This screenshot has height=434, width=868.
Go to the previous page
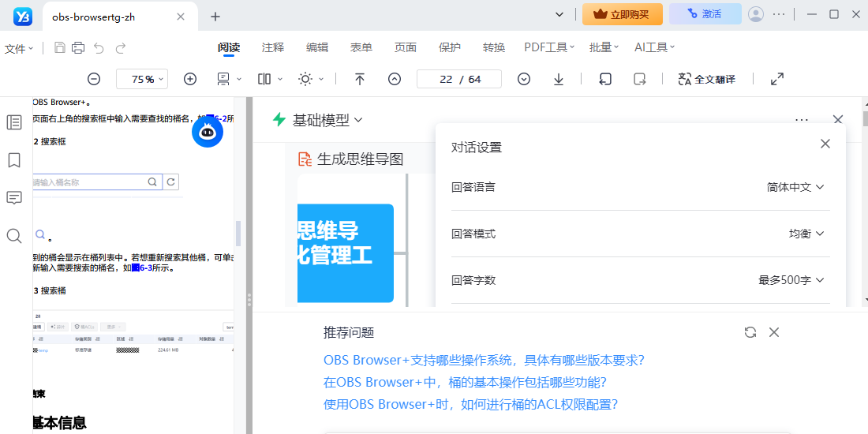[x=394, y=79]
